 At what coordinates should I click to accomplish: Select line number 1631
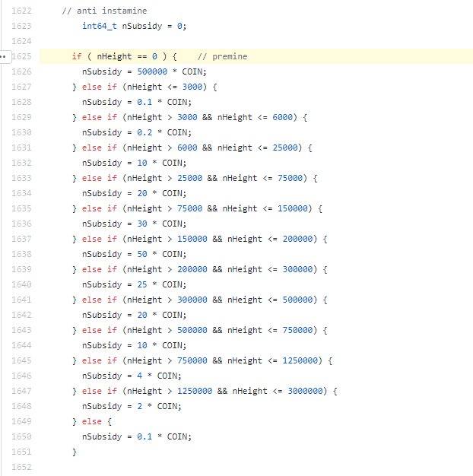click(x=21, y=148)
